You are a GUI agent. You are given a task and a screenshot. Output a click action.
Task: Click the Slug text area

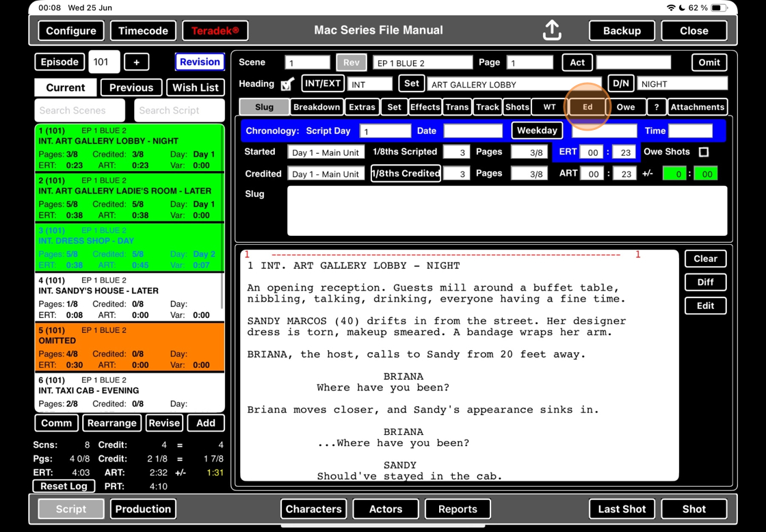tap(507, 211)
